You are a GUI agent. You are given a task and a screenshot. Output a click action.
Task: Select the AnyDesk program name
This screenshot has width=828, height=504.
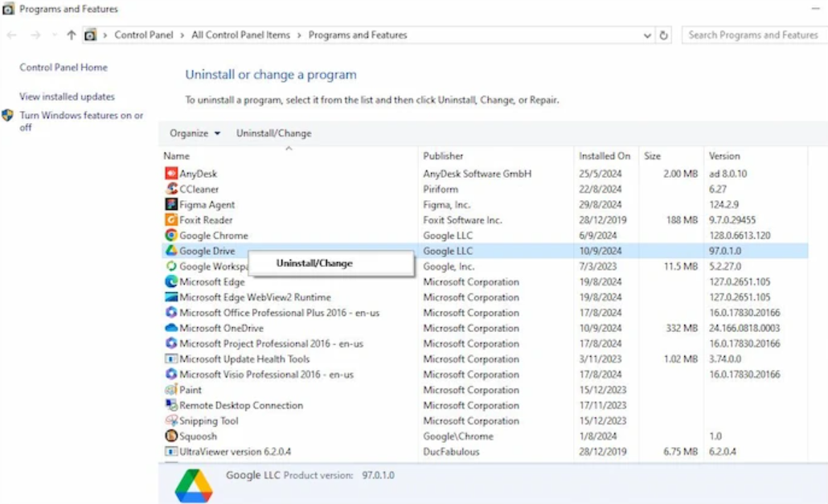tap(198, 174)
